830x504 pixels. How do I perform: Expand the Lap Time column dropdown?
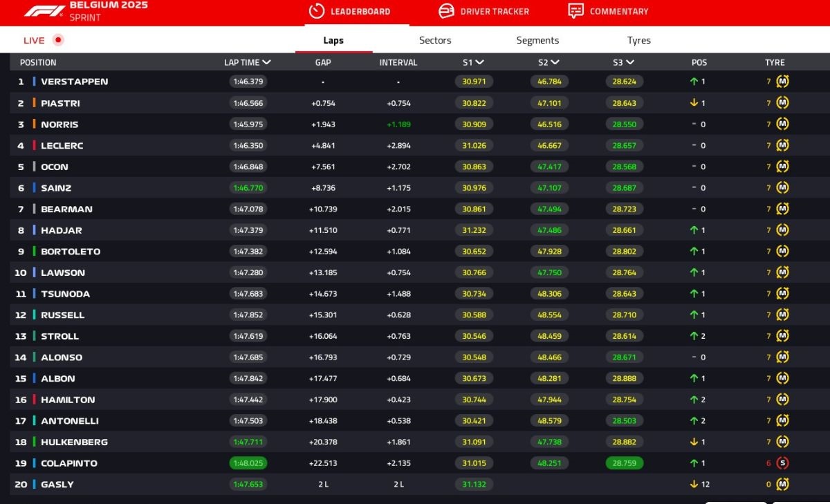point(267,62)
